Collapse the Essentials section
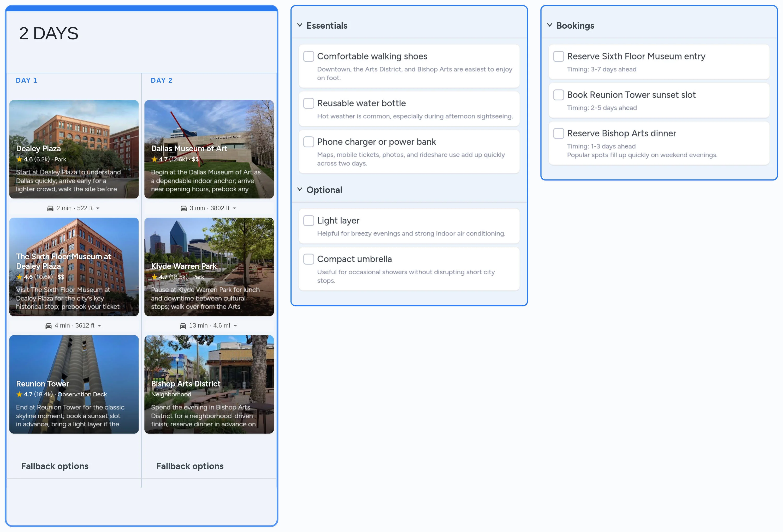The image size is (783, 532). coord(300,25)
